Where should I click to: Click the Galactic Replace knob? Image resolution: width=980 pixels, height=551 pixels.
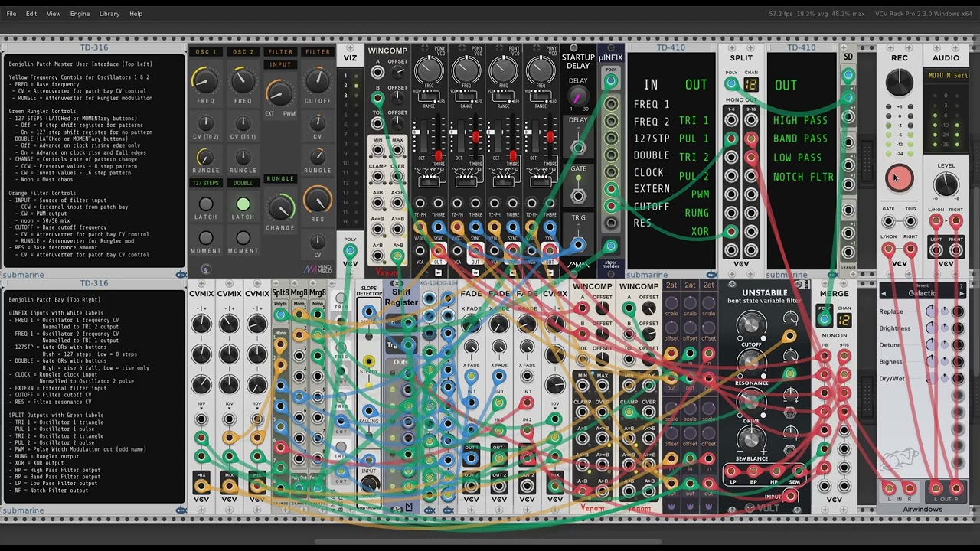(x=933, y=311)
